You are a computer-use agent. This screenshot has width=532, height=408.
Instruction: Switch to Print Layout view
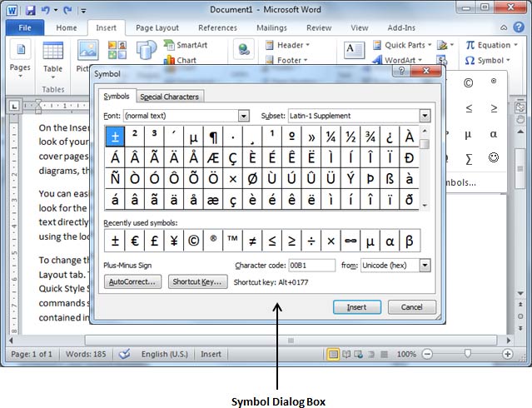pos(334,355)
